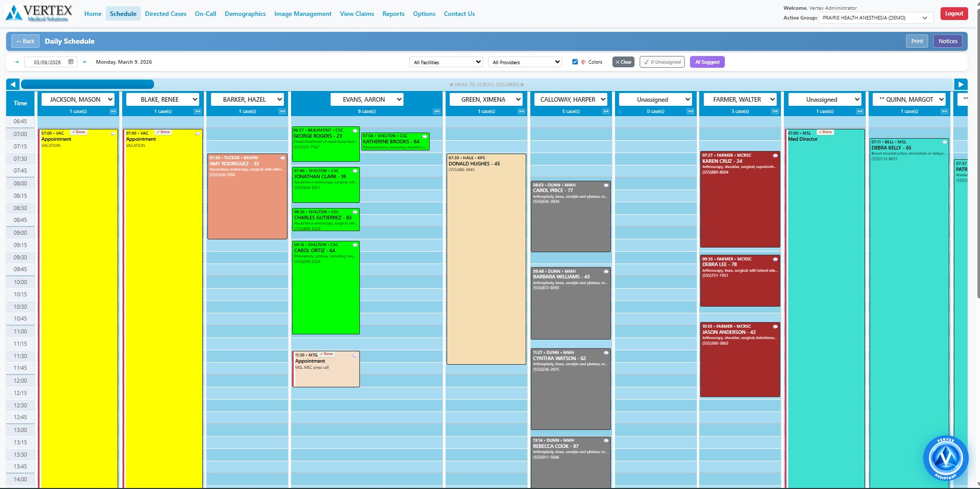Open the All Facilities dropdown

point(445,62)
